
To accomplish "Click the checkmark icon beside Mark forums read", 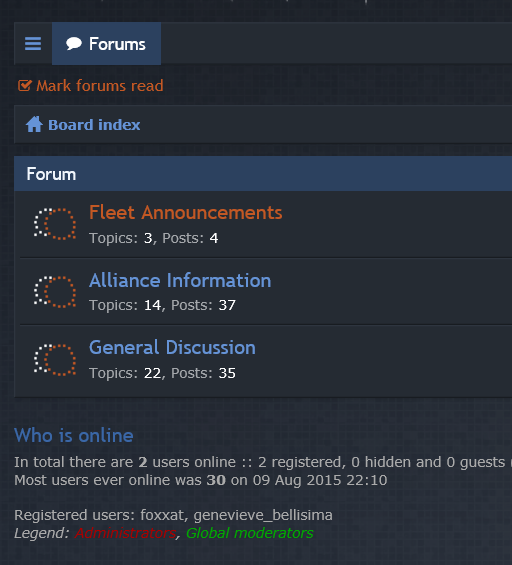I will pos(25,86).
